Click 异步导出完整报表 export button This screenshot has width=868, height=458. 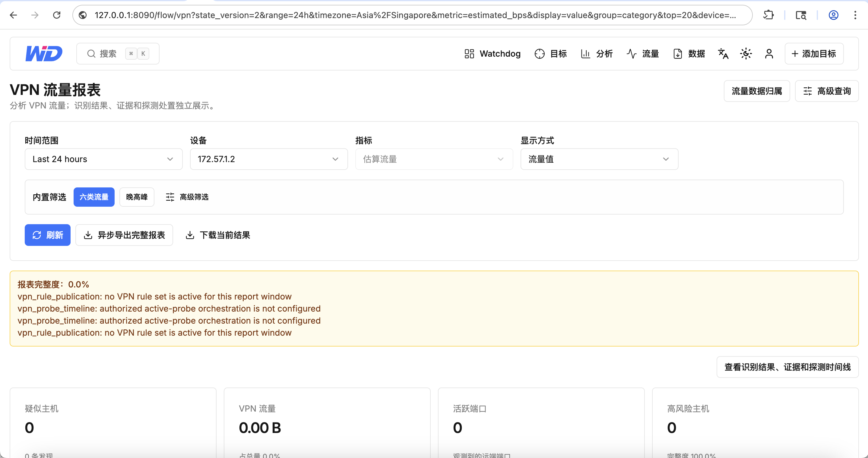[x=124, y=235]
